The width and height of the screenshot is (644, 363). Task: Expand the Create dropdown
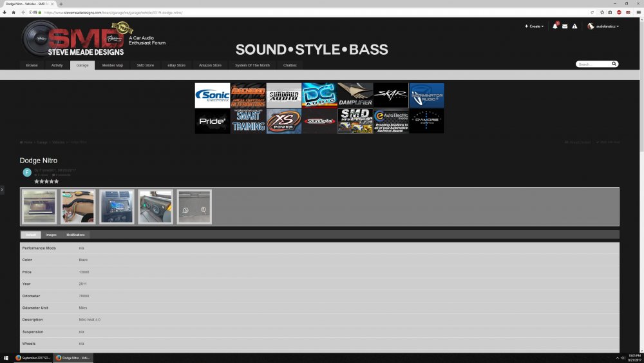[x=534, y=26]
